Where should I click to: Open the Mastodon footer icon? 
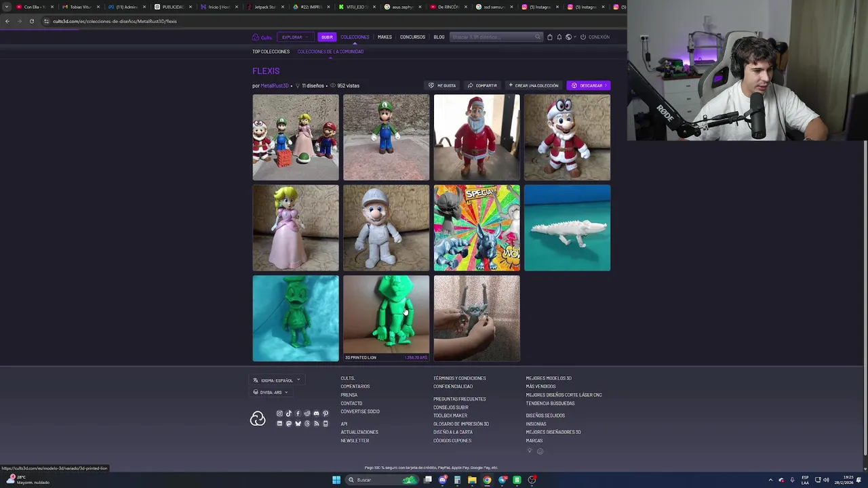288,424
